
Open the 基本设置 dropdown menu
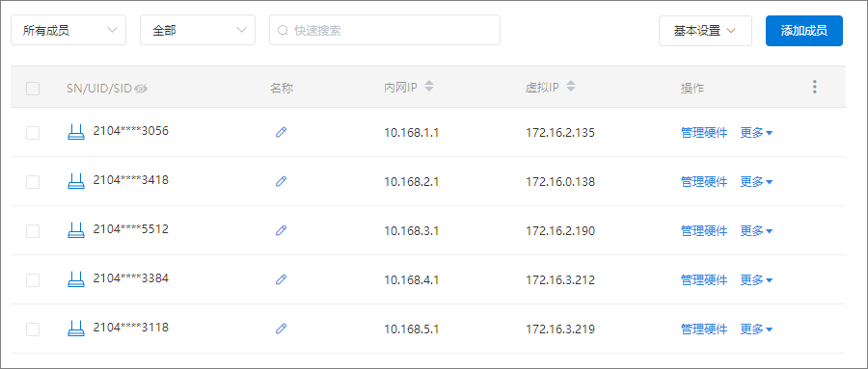pyautogui.click(x=705, y=31)
